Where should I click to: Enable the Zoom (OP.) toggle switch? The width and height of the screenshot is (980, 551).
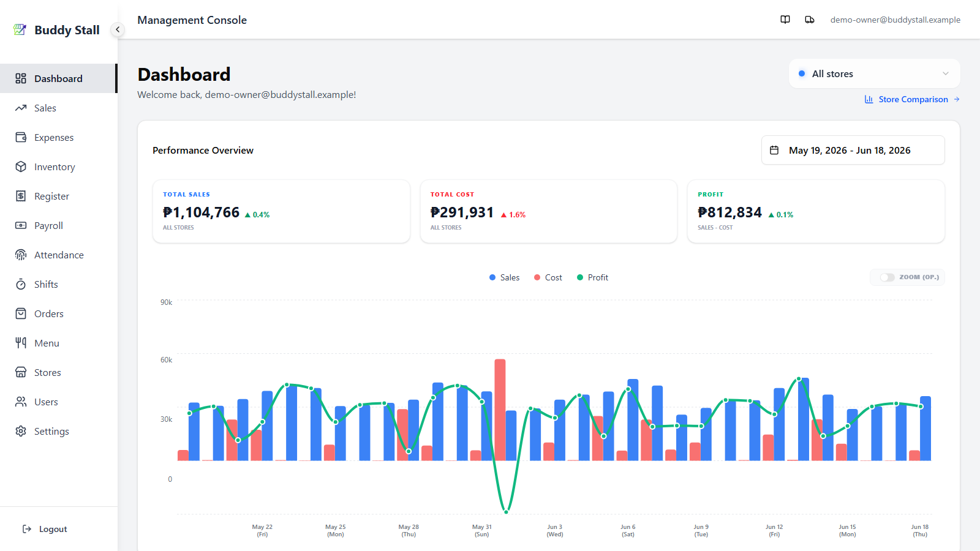coord(888,277)
